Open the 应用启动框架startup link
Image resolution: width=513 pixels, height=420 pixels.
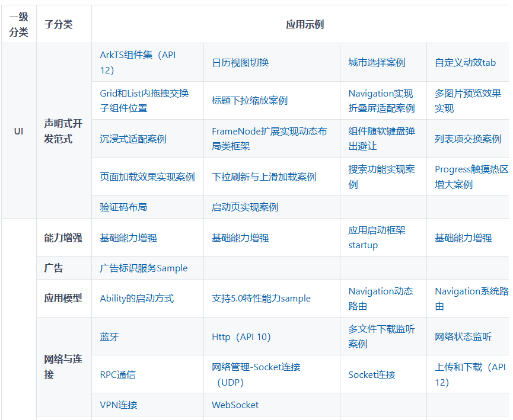(x=377, y=238)
